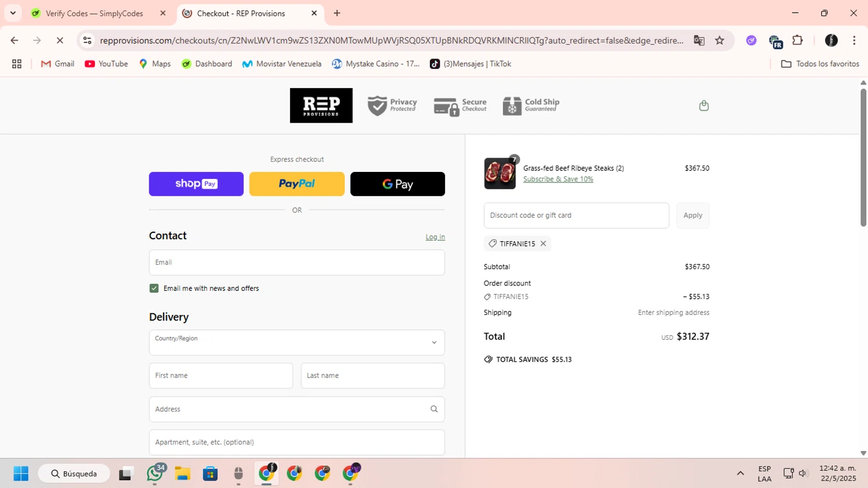This screenshot has width=868, height=488.
Task: Open the Maps bookmark
Action: click(155, 64)
